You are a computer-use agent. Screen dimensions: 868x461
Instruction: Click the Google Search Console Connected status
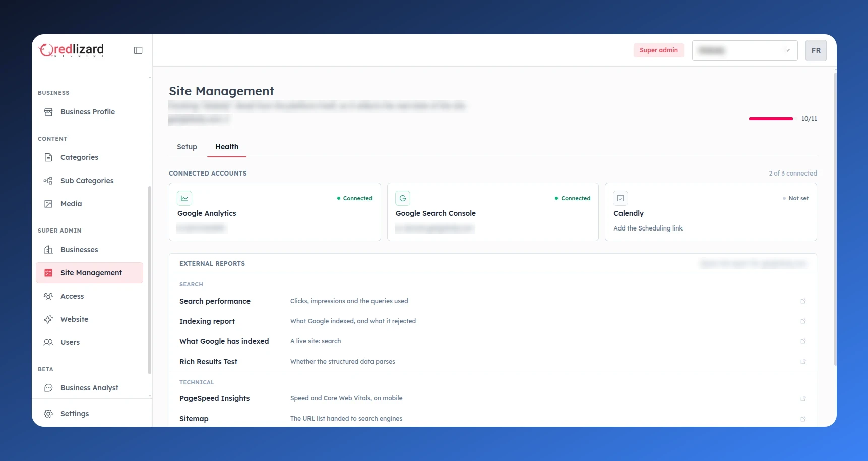pyautogui.click(x=573, y=198)
